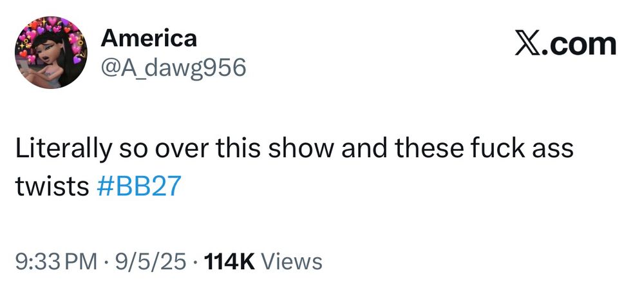
Task: Click the word twists in the tweet
Action: (52, 187)
